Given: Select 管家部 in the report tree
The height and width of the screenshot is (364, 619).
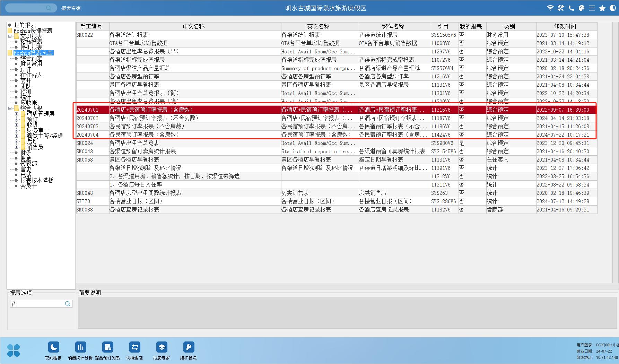Looking at the screenshot, I should [x=28, y=164].
